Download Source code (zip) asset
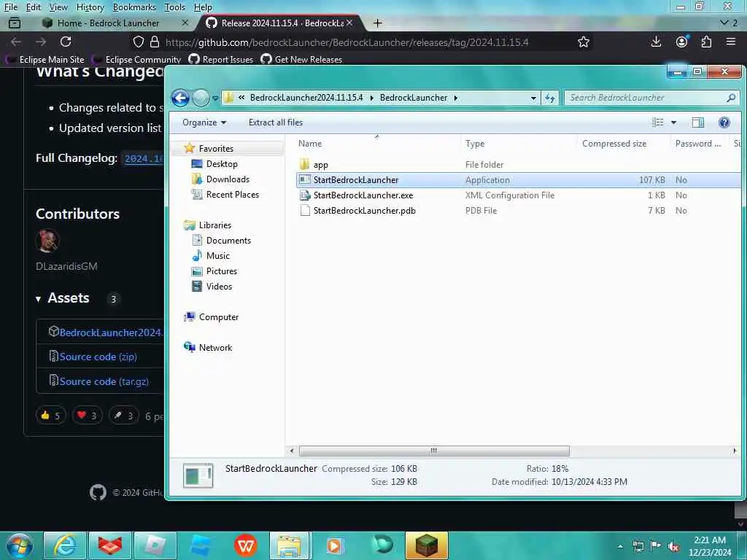Viewport: 747px width, 560px height. point(98,357)
